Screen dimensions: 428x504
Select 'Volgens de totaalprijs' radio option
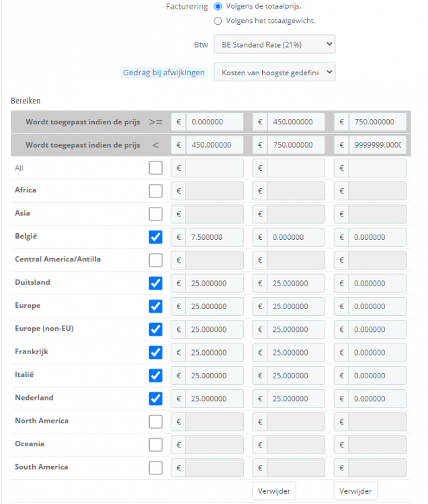click(218, 6)
